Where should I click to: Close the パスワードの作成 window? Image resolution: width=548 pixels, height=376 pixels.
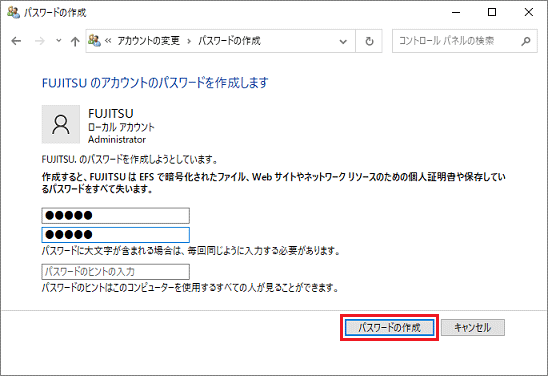coord(528,12)
